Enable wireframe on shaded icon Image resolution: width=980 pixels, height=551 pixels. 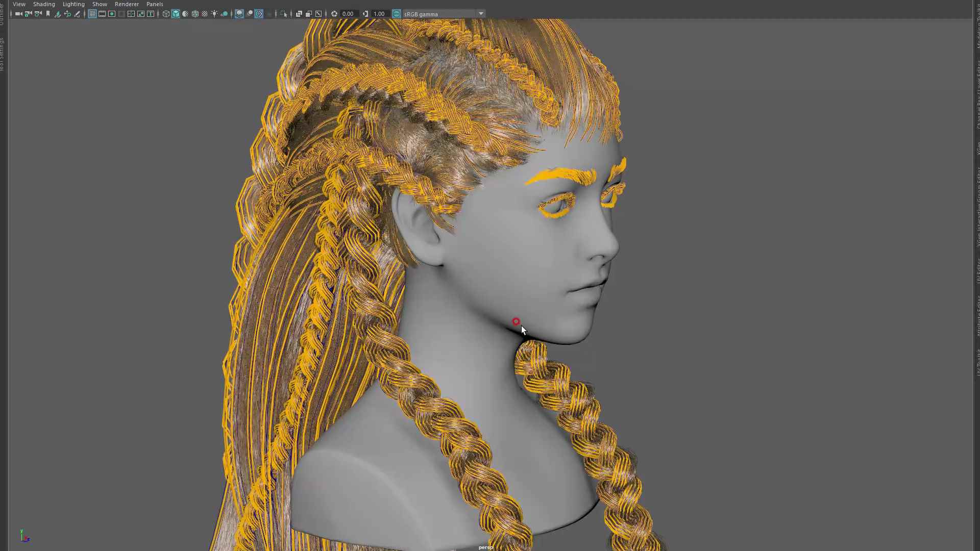(x=195, y=14)
